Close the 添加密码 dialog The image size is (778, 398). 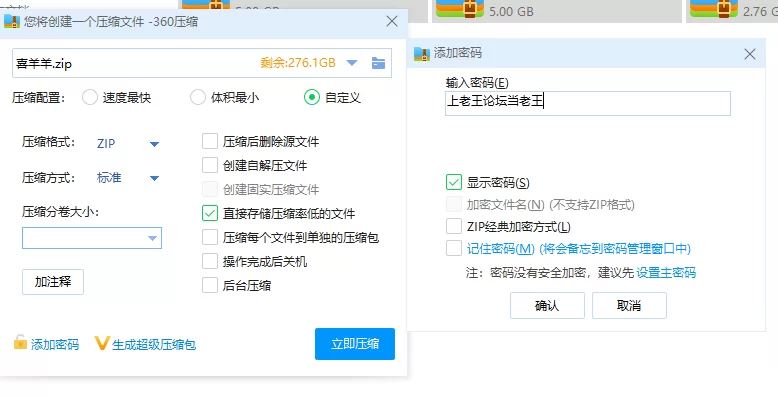pyautogui.click(x=750, y=54)
